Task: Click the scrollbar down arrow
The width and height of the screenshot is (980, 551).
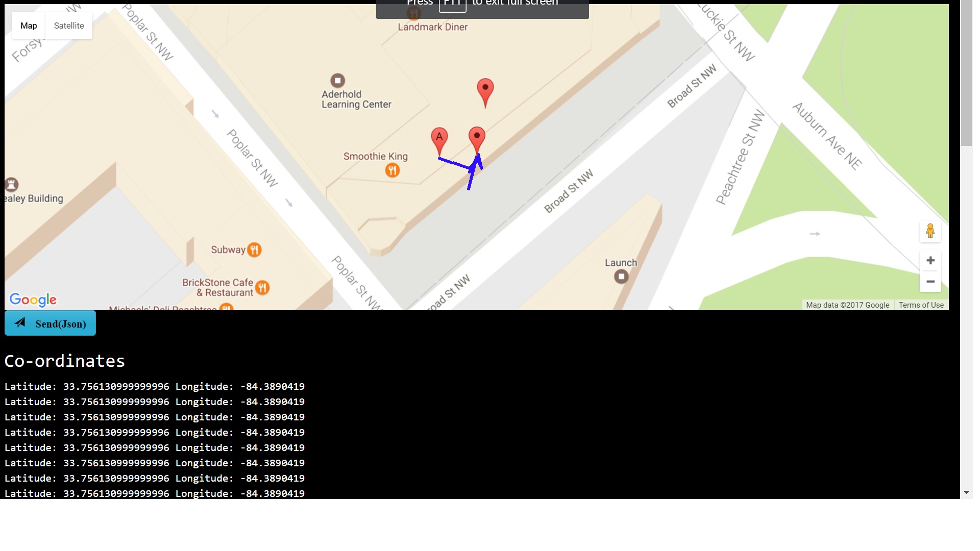Action: pos(966,492)
